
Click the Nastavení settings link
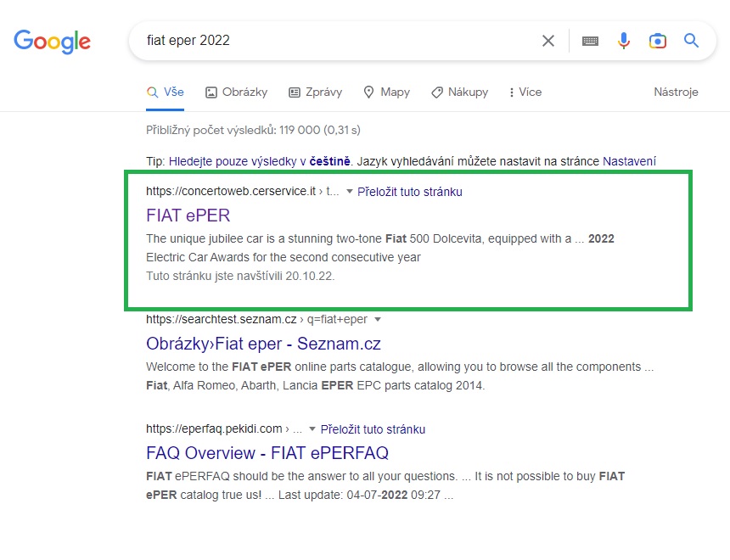tap(629, 160)
